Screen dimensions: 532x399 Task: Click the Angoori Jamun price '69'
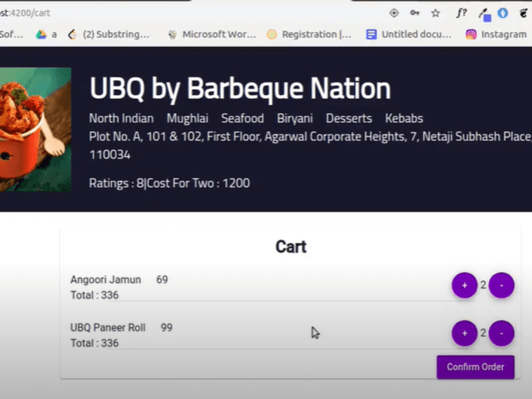point(162,279)
